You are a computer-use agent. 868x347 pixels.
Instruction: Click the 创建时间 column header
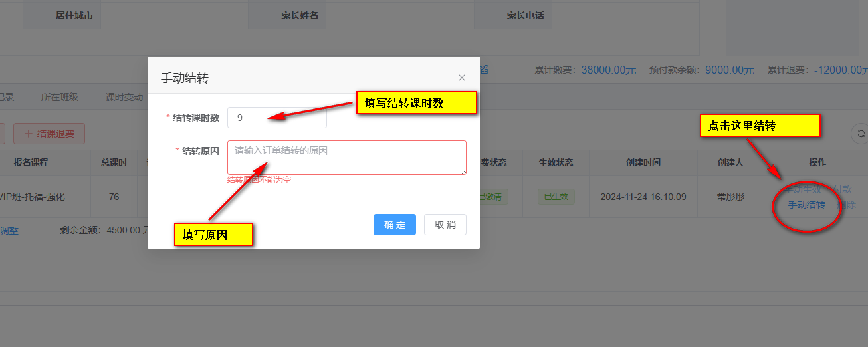643,163
